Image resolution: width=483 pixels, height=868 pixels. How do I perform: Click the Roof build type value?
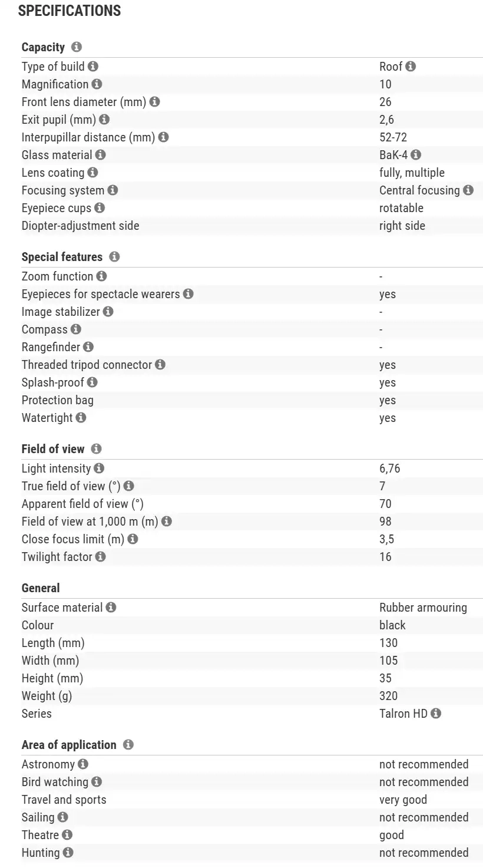pos(391,67)
